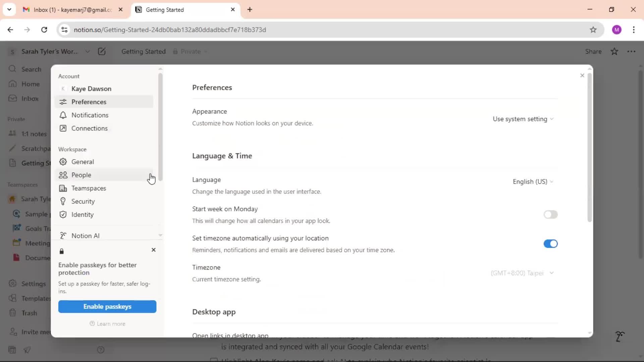Open the Private page access dropdown
Screen dimensions: 644x362
click(x=191, y=51)
